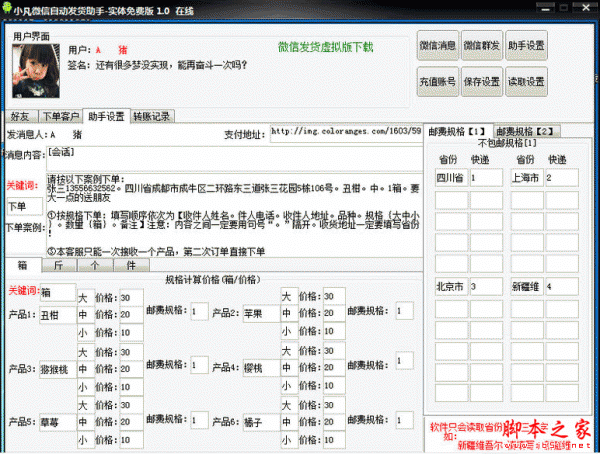
Task: Click 产品1 中 price field
Action: tap(131, 315)
